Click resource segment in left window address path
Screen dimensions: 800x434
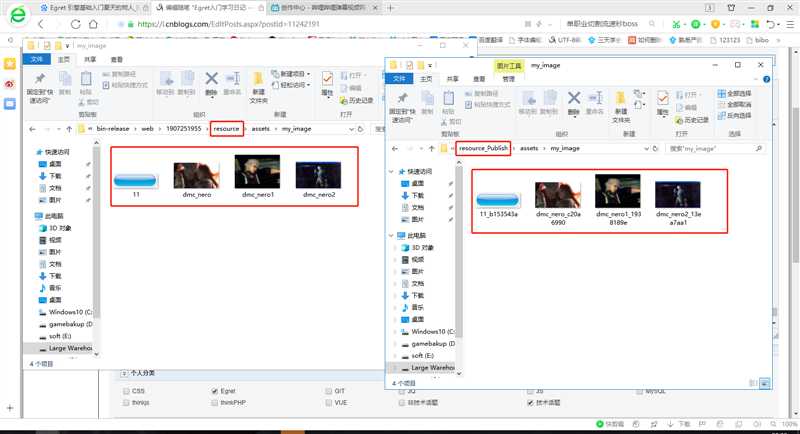click(226, 129)
